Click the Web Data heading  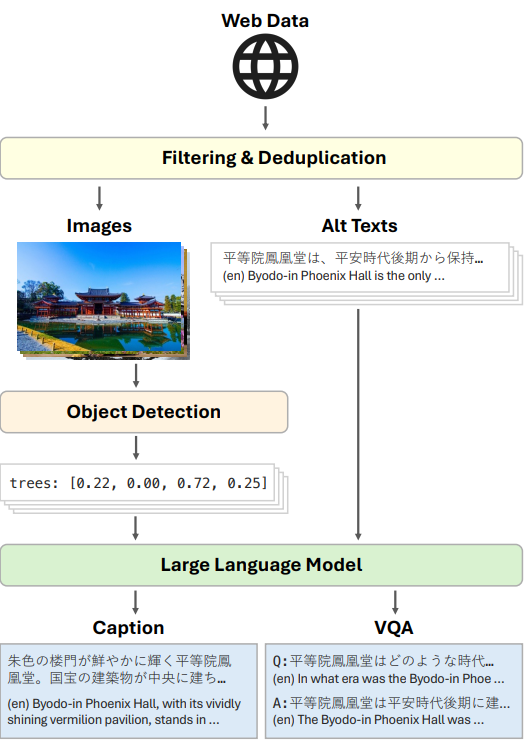265,21
